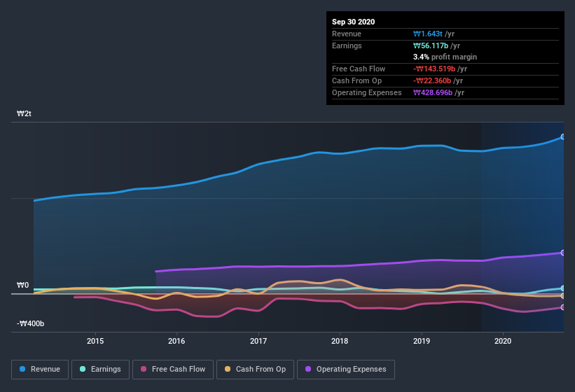Click the Earnings label in tooltip
The height and width of the screenshot is (392, 575).
coord(347,45)
